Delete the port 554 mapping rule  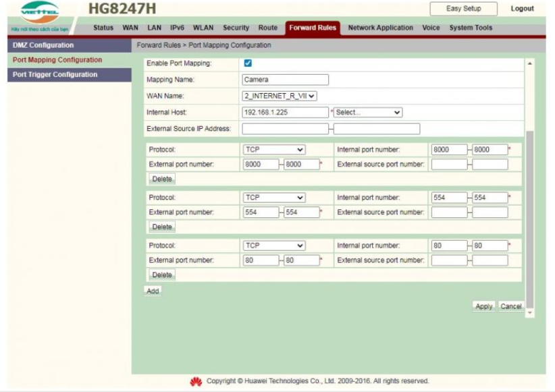[x=162, y=227]
